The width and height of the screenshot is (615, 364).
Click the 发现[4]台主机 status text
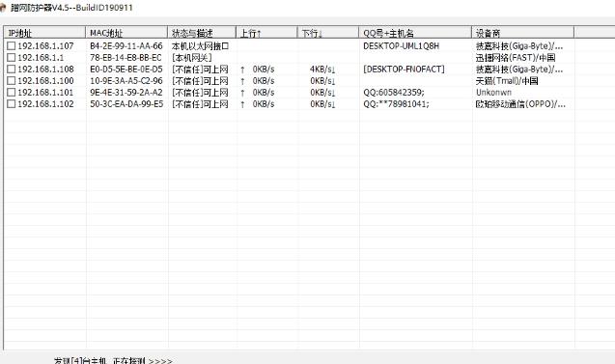coord(80,360)
